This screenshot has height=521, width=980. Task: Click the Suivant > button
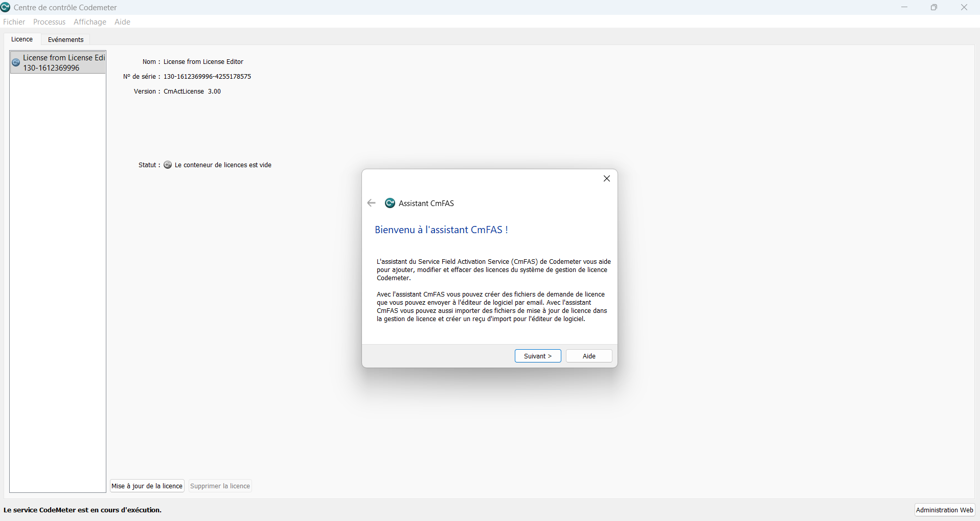click(538, 356)
